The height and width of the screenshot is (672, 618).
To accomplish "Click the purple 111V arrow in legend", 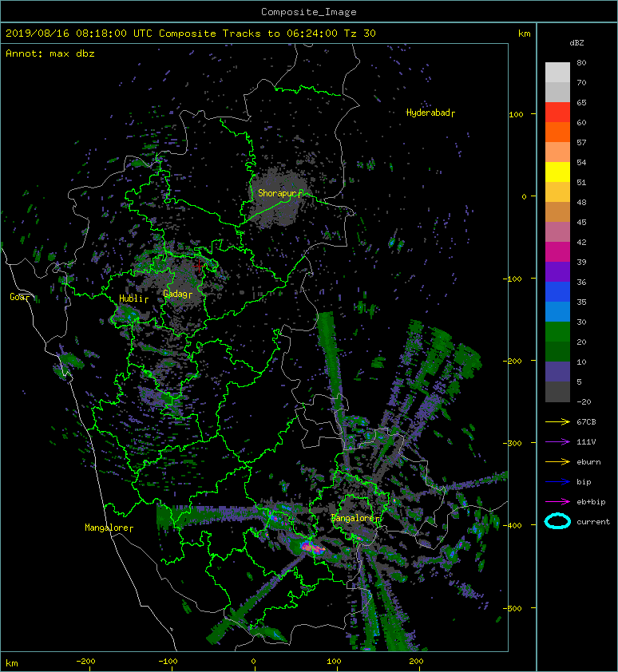I will [557, 442].
